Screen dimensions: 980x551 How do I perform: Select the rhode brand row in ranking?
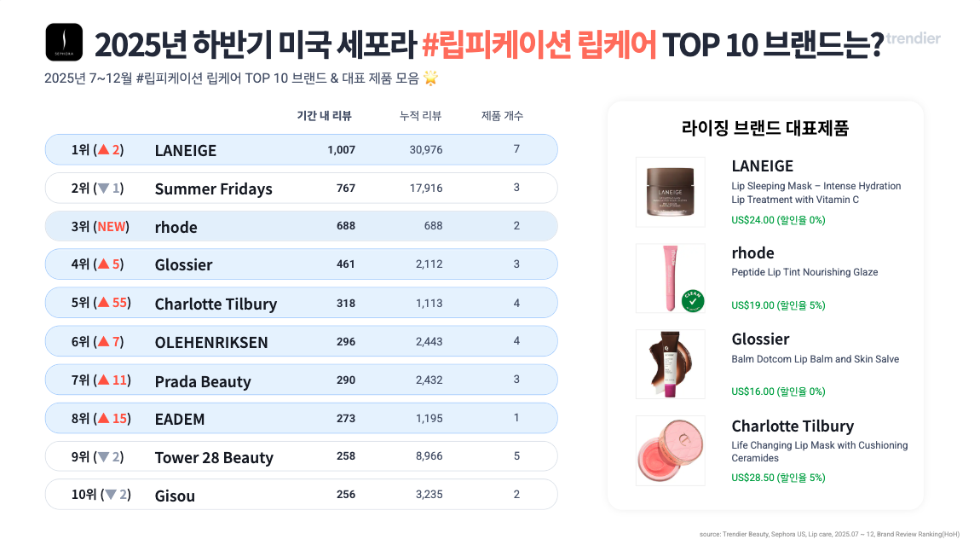click(301, 226)
